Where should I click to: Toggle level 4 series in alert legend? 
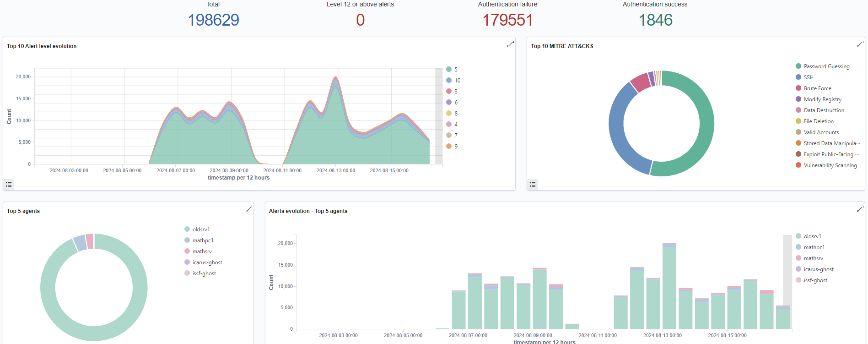pos(452,125)
